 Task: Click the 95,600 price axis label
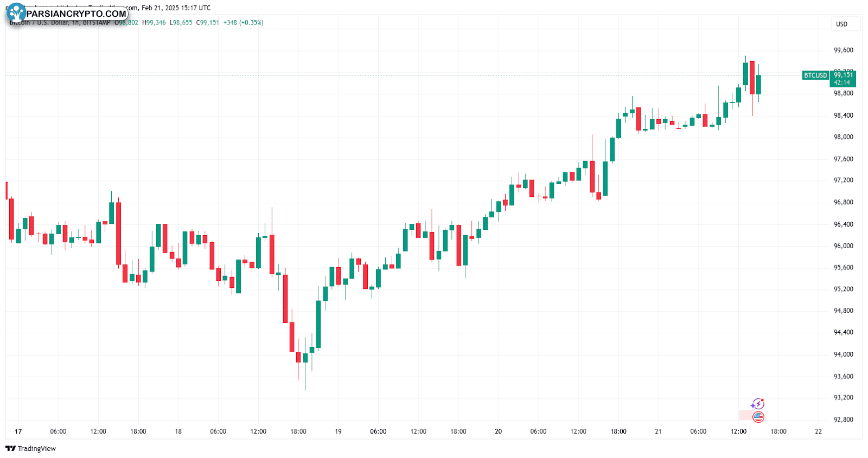[844, 268]
